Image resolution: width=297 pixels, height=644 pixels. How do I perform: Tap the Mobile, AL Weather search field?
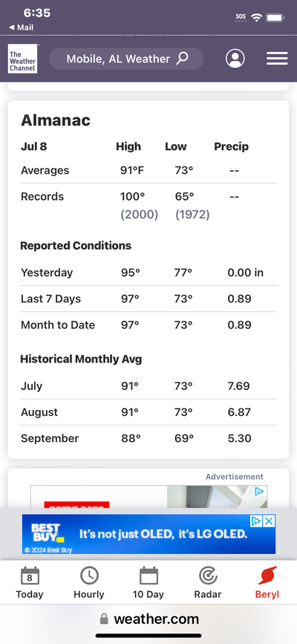pyautogui.click(x=126, y=59)
